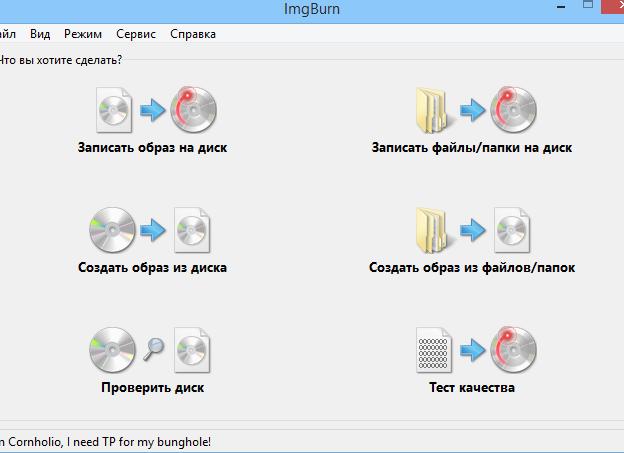Open the Режим menu

coord(83,34)
